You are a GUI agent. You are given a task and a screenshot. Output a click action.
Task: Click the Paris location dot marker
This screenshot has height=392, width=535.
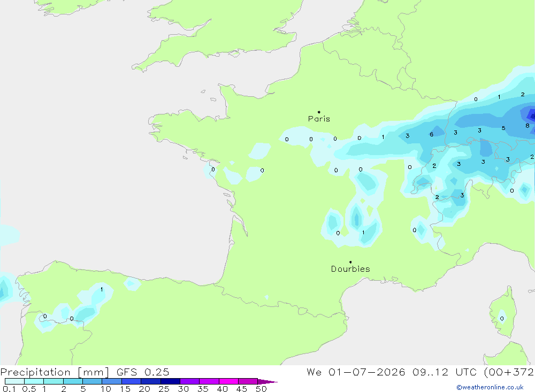[x=319, y=112]
